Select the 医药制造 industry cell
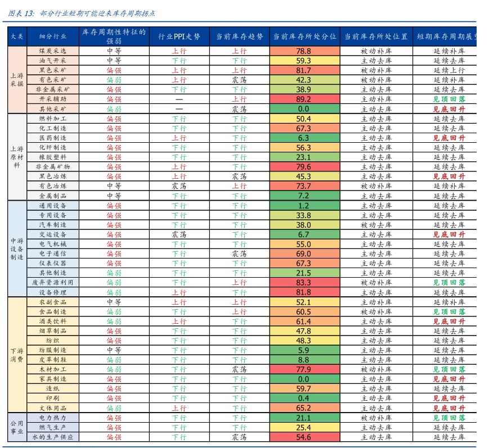 pos(53,138)
